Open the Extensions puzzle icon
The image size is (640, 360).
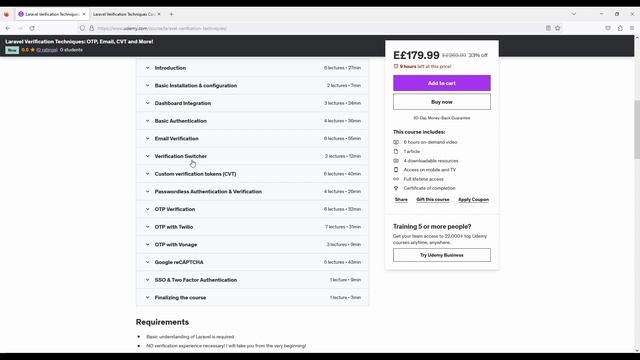coord(620,28)
